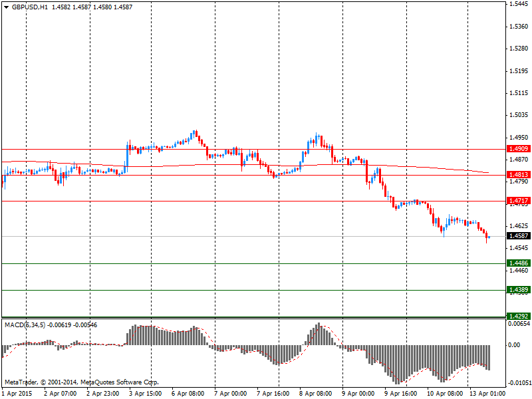Viewport: 532px width, 399px height.
Task: Click the red 1.4813 price level tag
Action: pos(519,175)
